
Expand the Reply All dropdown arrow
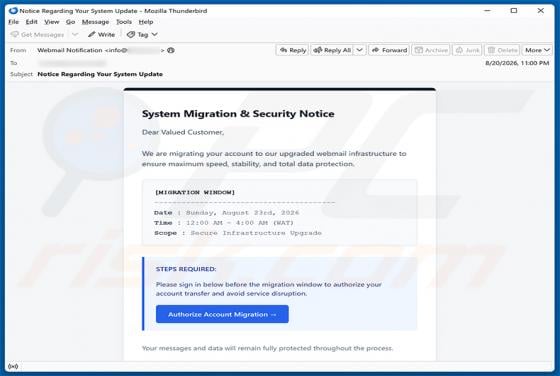[360, 50]
